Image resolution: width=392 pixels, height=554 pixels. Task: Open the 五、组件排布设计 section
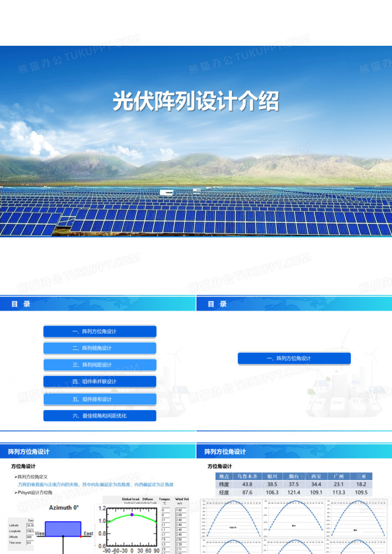[100, 399]
